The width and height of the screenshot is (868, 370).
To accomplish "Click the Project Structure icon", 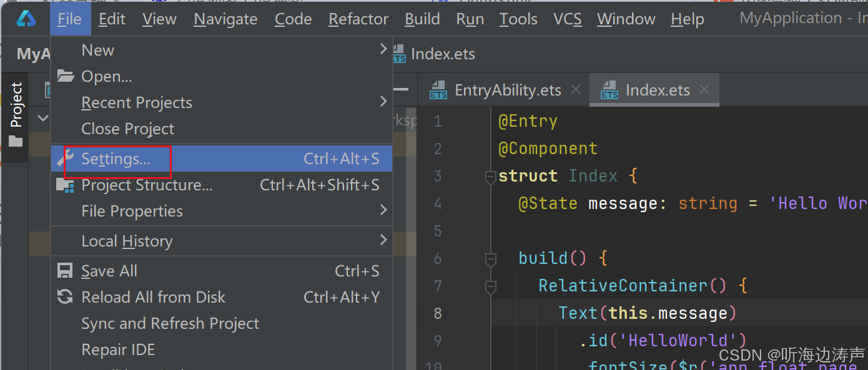I will pos(66,185).
